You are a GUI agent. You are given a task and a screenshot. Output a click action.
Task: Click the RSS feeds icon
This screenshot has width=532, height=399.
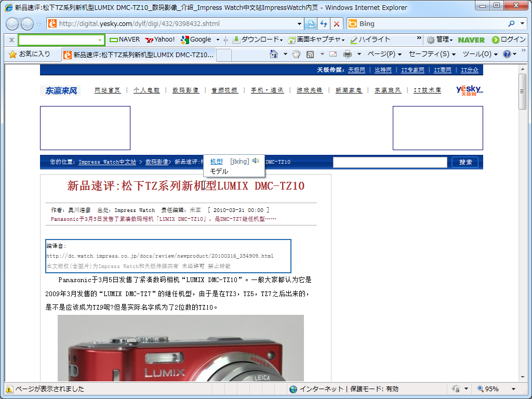310,54
